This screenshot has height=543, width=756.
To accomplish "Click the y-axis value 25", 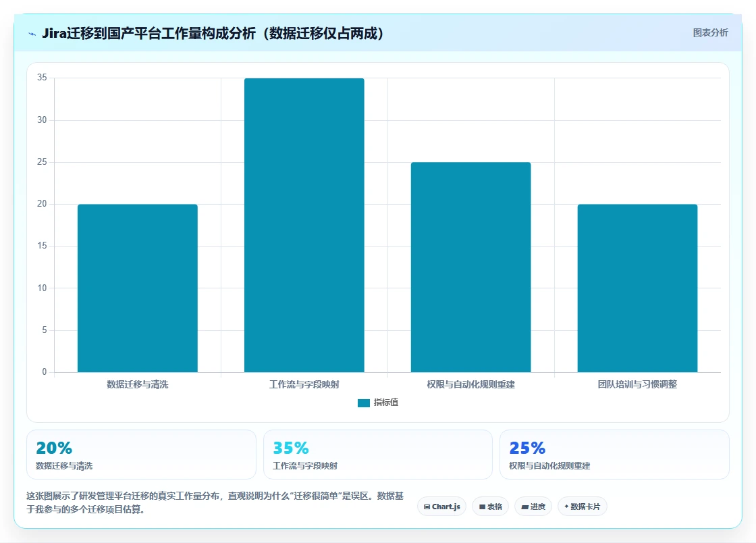I will point(42,161).
